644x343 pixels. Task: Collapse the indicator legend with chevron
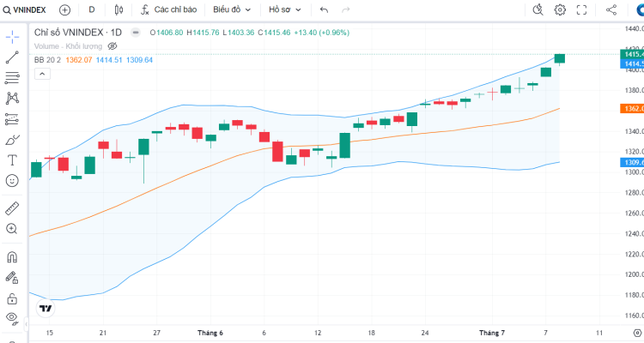tap(42, 74)
